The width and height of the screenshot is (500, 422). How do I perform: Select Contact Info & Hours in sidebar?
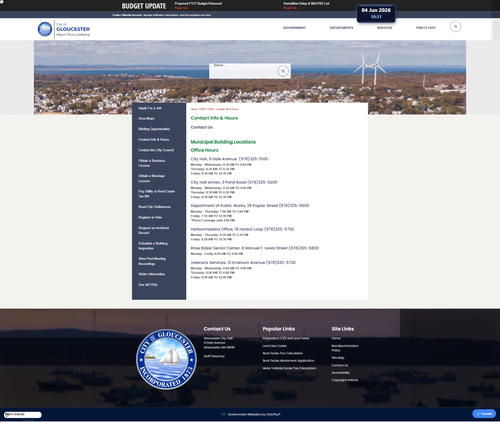pyautogui.click(x=154, y=139)
